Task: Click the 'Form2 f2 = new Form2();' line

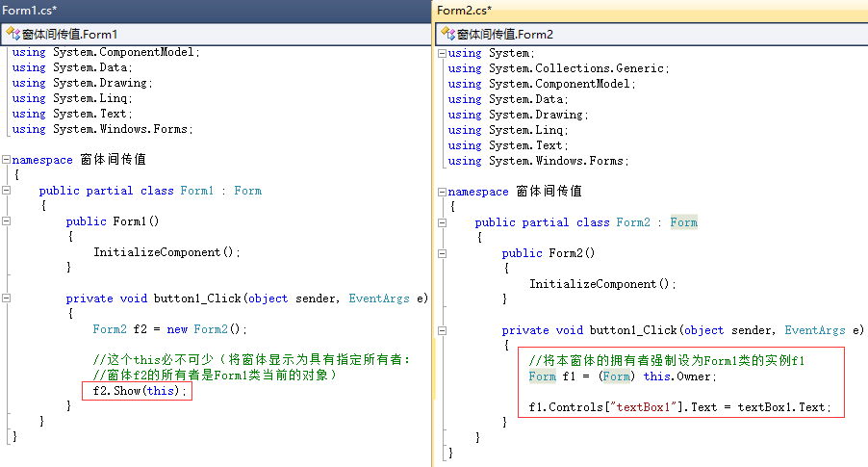Action: 169,329
